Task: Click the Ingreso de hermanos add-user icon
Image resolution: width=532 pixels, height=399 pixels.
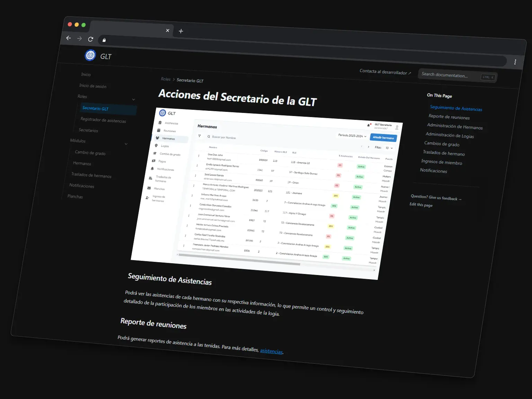Action: pos(147,197)
